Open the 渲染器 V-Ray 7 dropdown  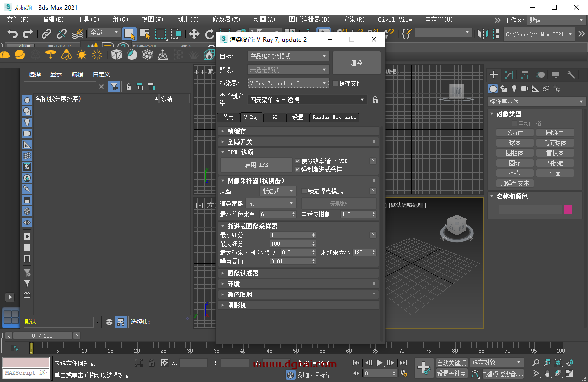[x=288, y=83]
